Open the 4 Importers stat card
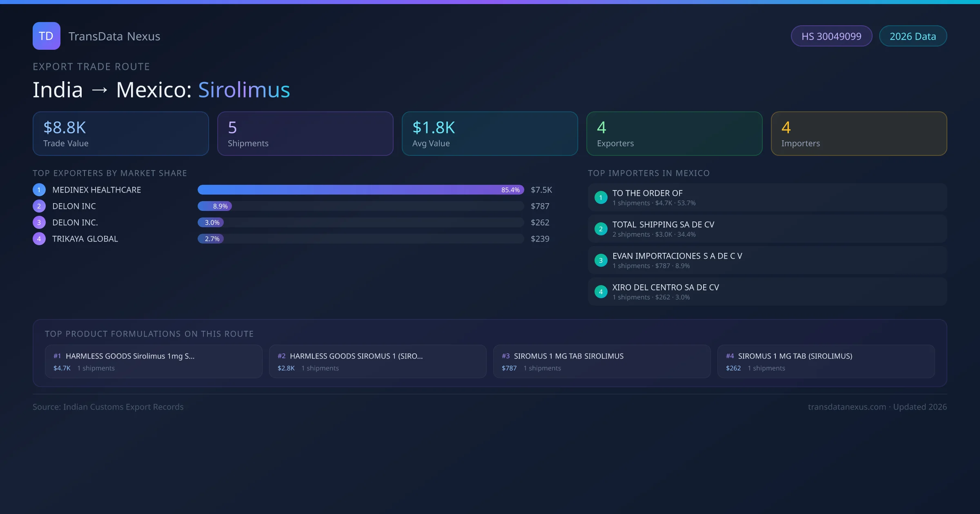 [x=859, y=134]
